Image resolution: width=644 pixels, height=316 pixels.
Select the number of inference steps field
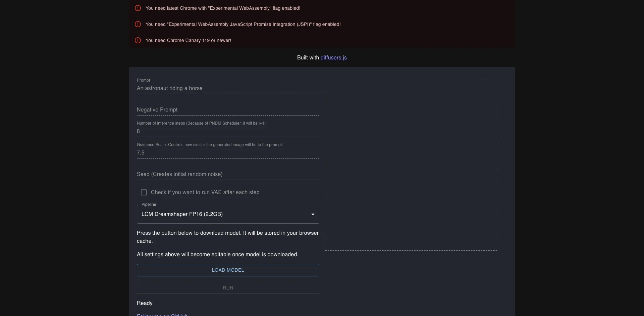[x=228, y=131]
